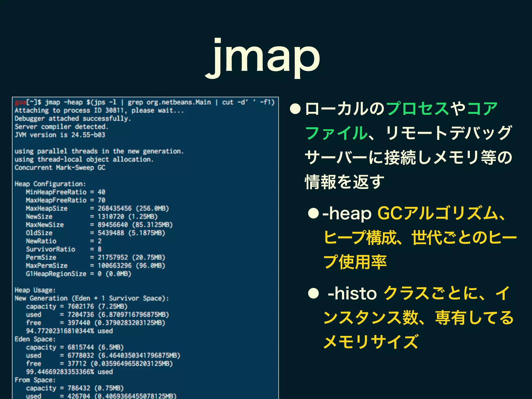This screenshot has height=399, width=532.
Task: Click the red 'goa' prompt text
Action: coord(21,102)
